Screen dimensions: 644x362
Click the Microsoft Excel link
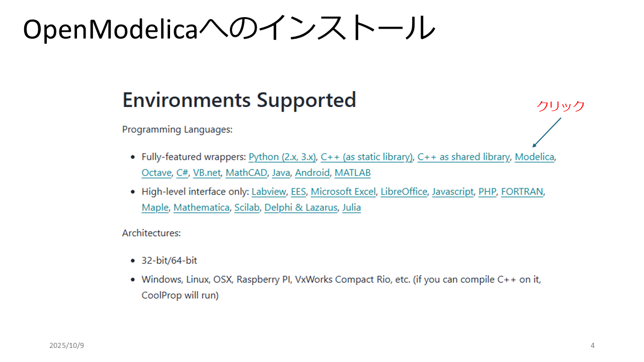[343, 192]
